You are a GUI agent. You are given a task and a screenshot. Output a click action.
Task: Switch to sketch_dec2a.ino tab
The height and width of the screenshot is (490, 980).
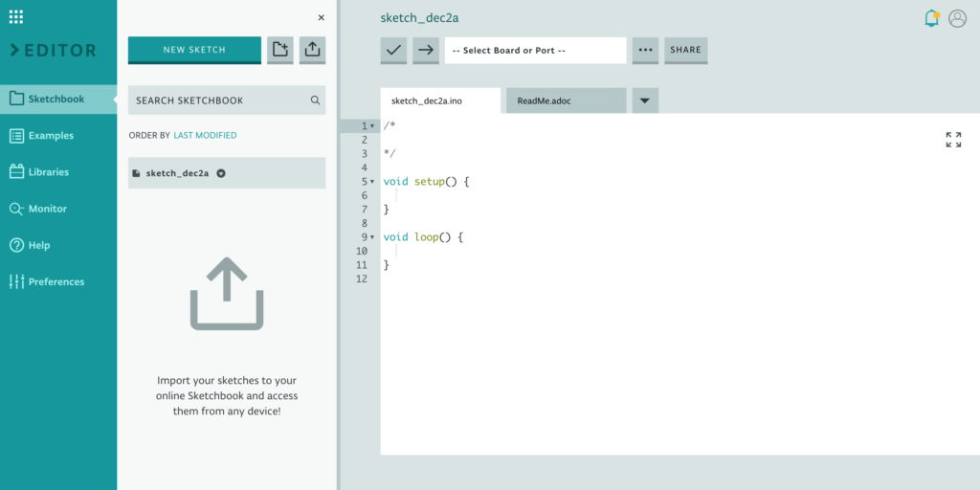tap(440, 100)
